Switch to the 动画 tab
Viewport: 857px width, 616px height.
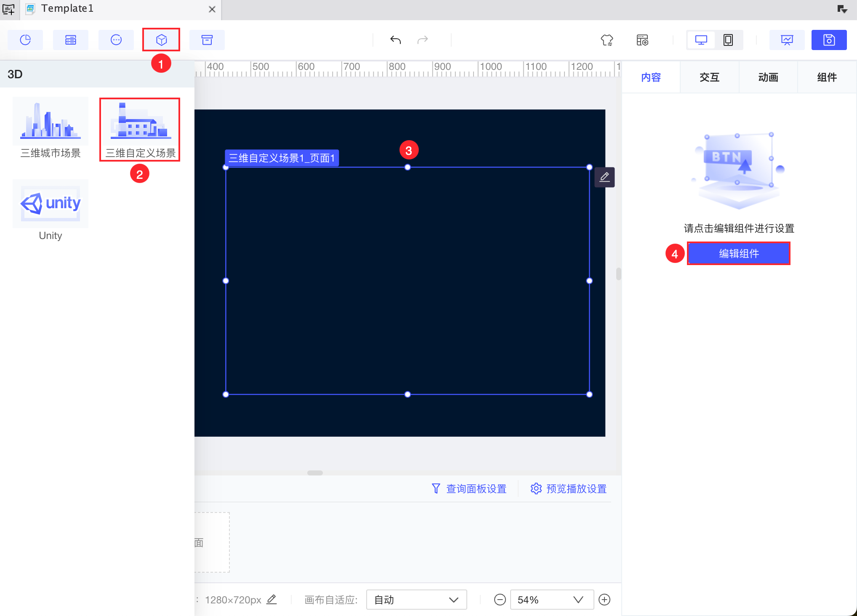(x=768, y=77)
